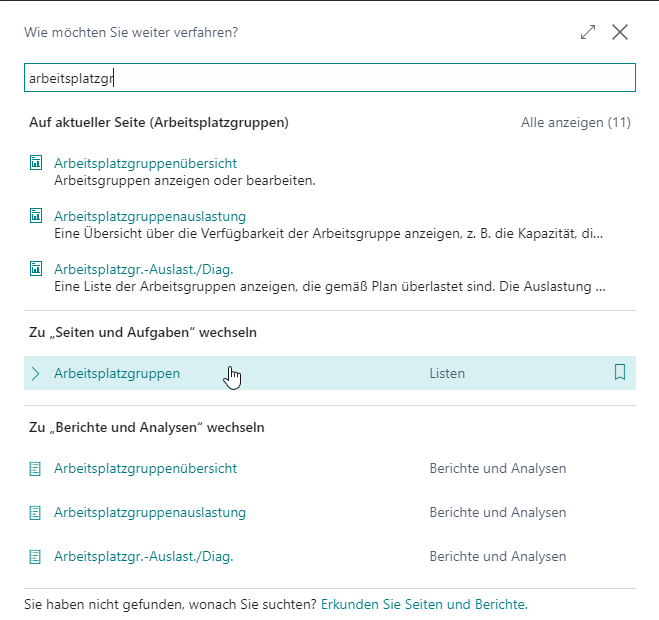Open Arbeitsplatzgr.-Auslast./Diag. action on current page

tap(143, 269)
